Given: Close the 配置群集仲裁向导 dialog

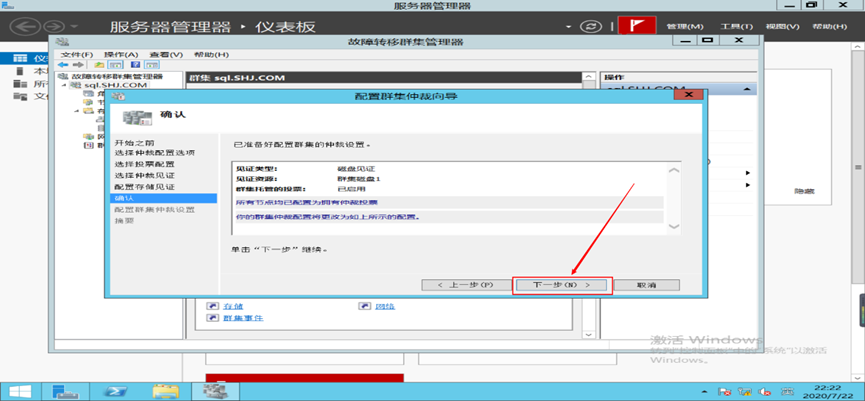Looking at the screenshot, I should pos(688,95).
